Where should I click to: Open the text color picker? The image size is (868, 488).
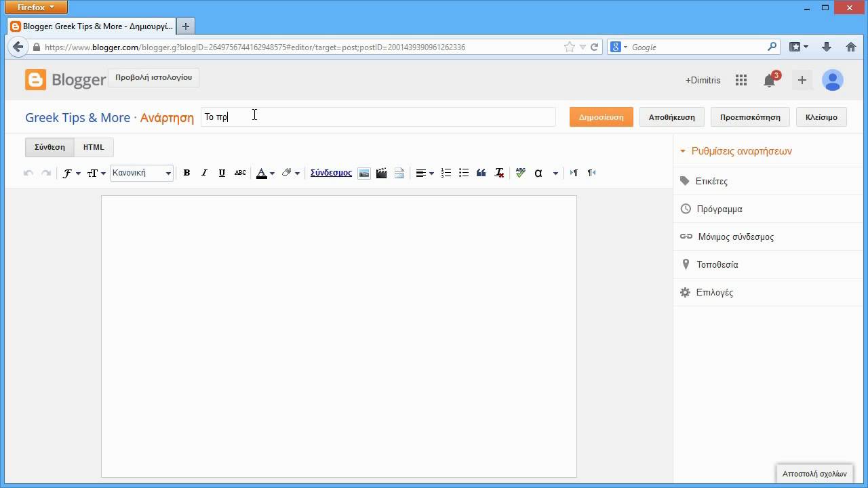[265, 173]
